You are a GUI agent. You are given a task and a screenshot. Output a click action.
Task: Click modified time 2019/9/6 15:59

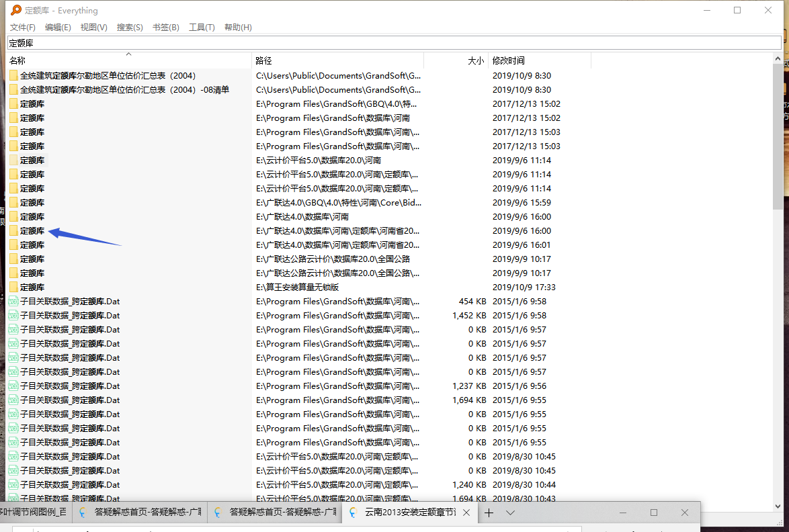[522, 202]
